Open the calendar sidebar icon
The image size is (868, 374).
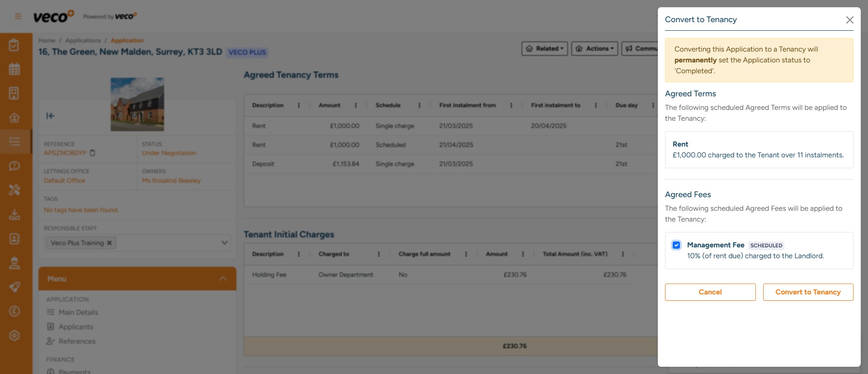(14, 69)
